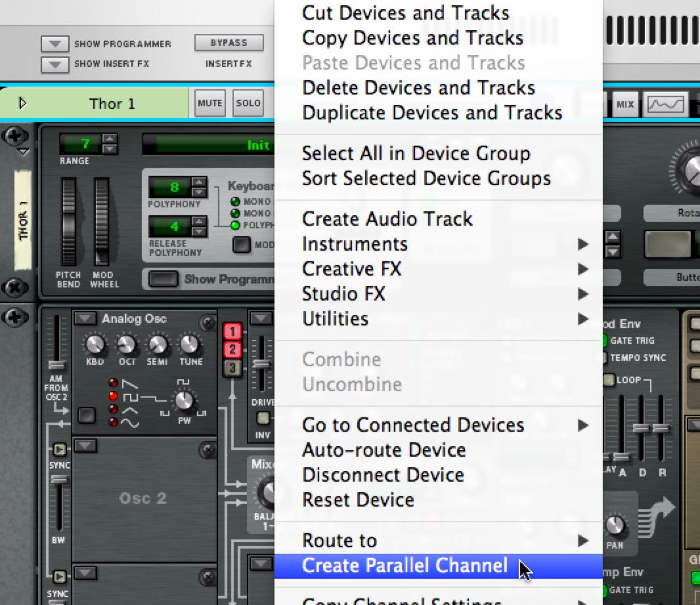Toggle oscillator routing button 3
This screenshot has height=605, width=700.
tap(232, 369)
